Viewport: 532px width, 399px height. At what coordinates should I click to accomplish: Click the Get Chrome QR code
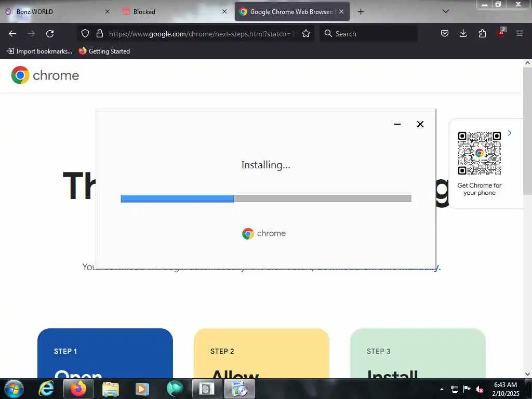(x=480, y=153)
